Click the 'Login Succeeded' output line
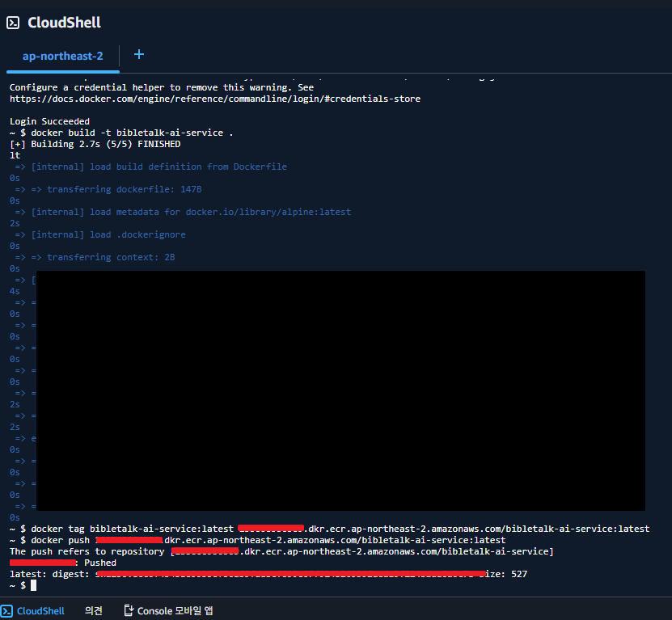 49,122
